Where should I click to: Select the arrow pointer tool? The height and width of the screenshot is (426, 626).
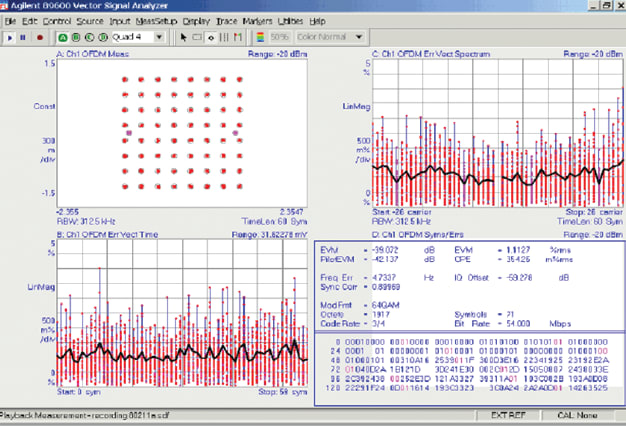pyautogui.click(x=183, y=38)
